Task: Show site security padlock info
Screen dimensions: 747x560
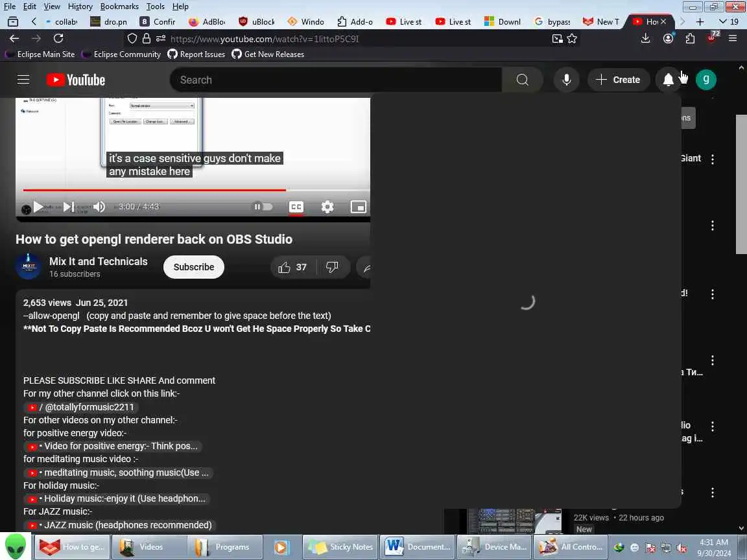Action: tap(147, 39)
